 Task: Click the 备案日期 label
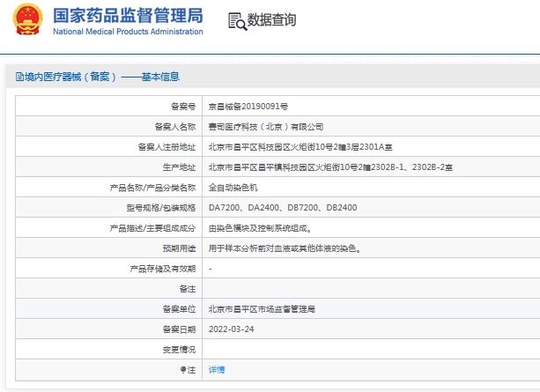[x=179, y=329]
